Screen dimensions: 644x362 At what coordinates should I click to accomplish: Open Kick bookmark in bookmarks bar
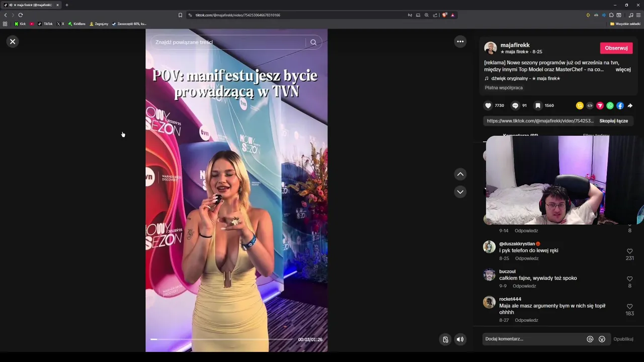point(20,24)
